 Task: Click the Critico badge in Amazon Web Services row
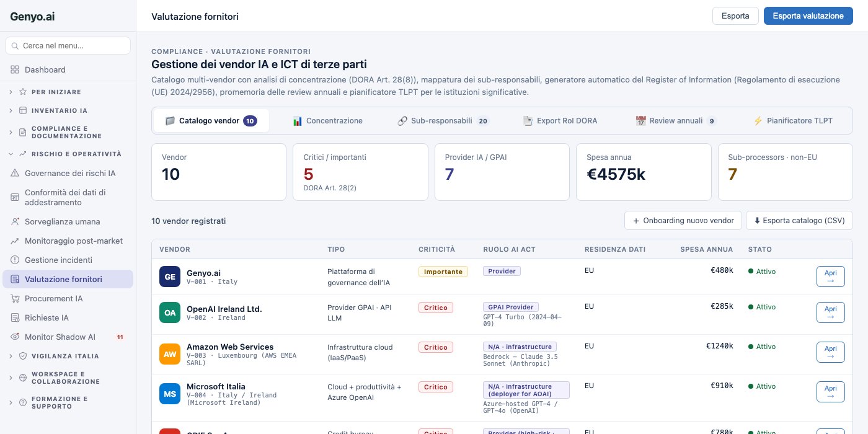point(436,347)
